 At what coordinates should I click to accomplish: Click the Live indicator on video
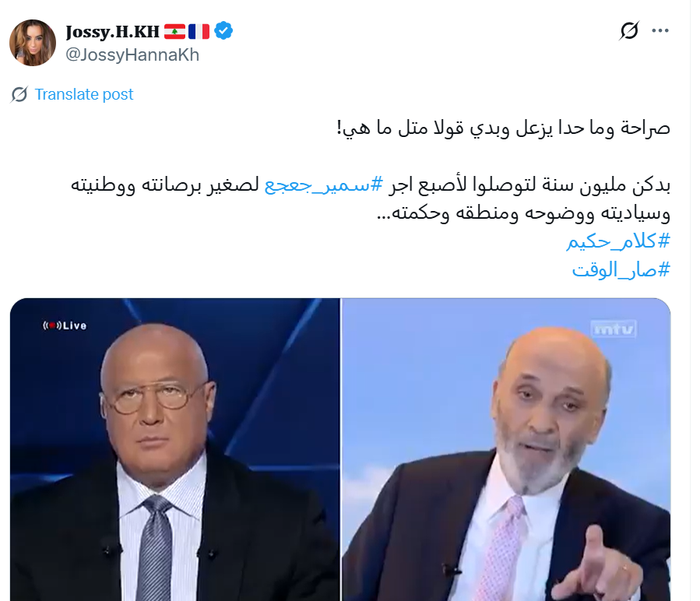click(x=65, y=325)
